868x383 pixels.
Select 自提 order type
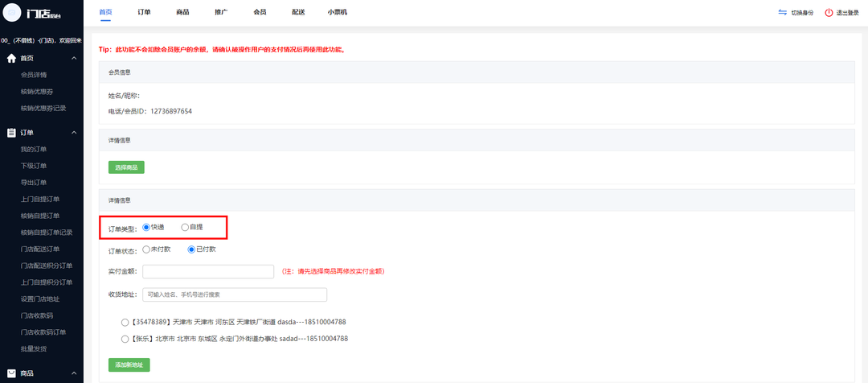(185, 227)
